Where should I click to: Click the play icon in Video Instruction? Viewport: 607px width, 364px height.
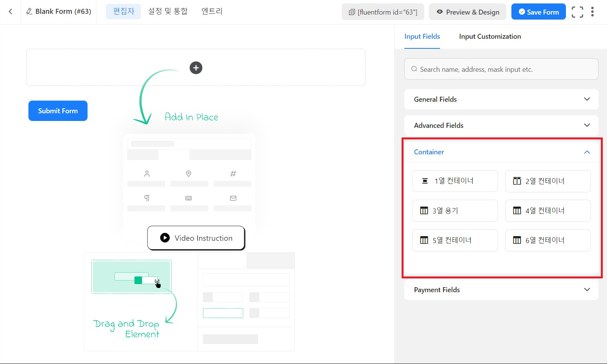(x=165, y=238)
